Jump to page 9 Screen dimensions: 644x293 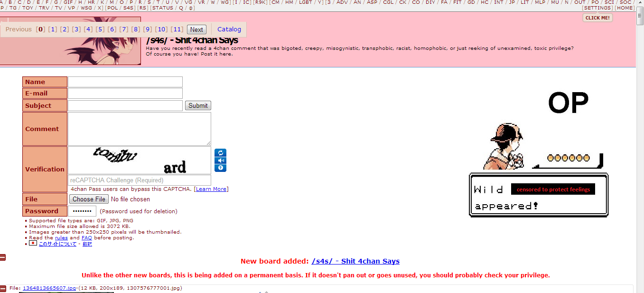(148, 29)
